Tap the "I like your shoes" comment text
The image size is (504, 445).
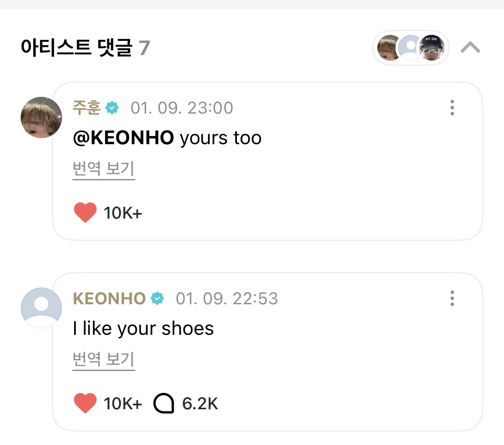tap(143, 329)
